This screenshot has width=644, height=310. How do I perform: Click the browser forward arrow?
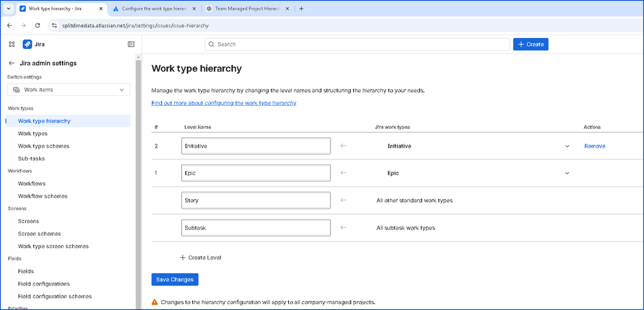tap(23, 25)
